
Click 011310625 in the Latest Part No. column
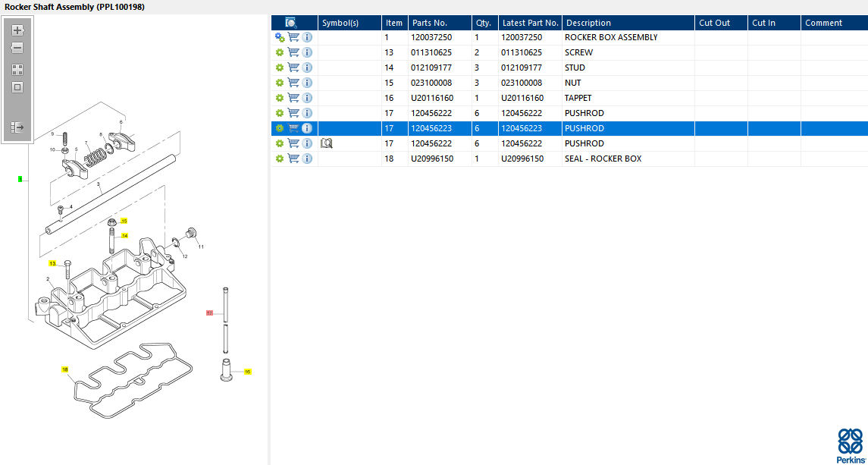pyautogui.click(x=522, y=52)
